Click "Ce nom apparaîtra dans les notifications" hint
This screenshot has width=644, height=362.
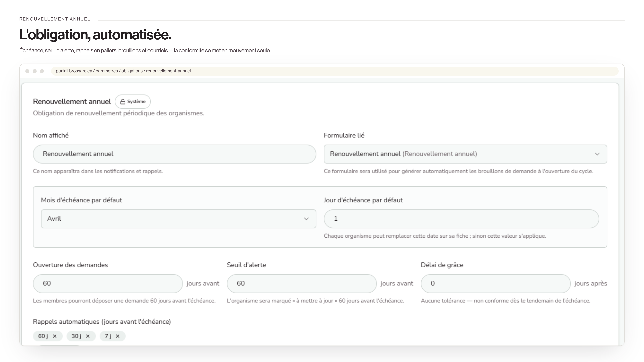(98, 171)
